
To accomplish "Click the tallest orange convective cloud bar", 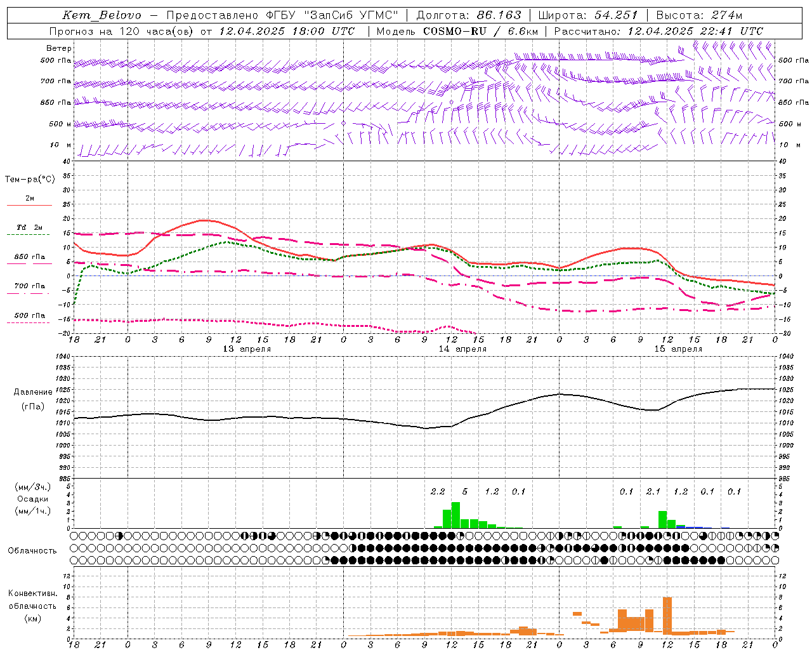I will [667, 615].
